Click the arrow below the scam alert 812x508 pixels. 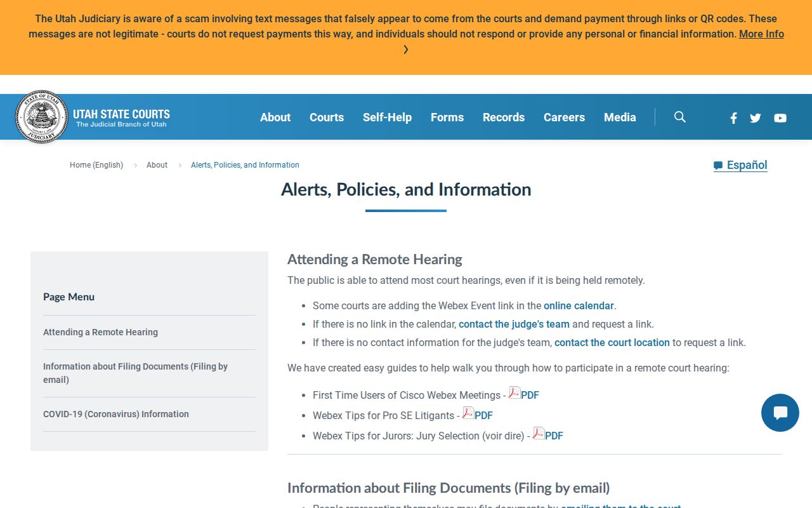pos(406,50)
